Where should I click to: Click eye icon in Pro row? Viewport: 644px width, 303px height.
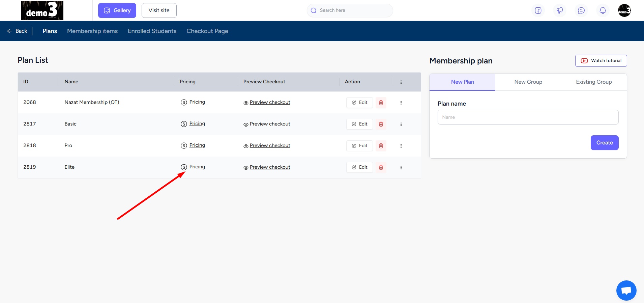[x=246, y=146]
